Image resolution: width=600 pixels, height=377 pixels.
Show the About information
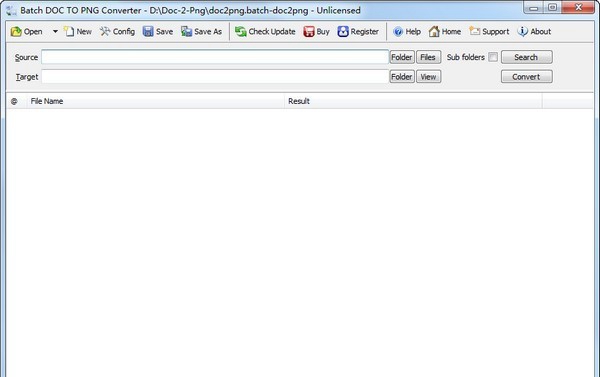click(534, 32)
